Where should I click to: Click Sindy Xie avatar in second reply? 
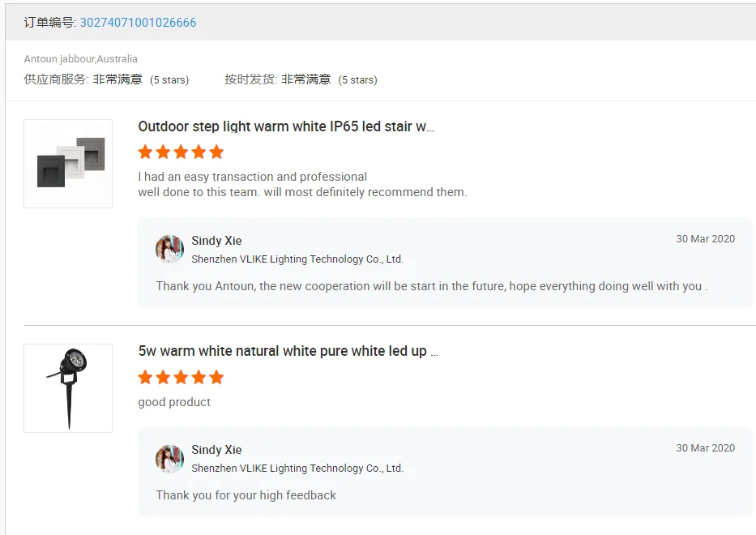point(169,459)
